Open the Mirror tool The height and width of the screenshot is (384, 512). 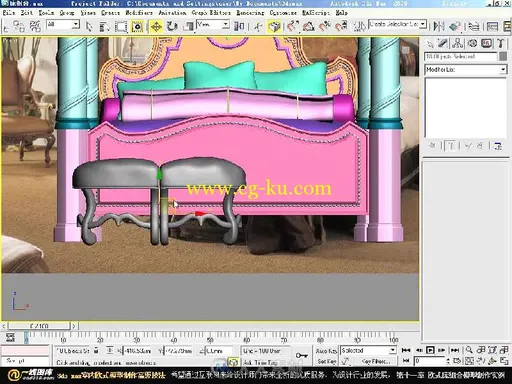pyautogui.click(x=439, y=26)
